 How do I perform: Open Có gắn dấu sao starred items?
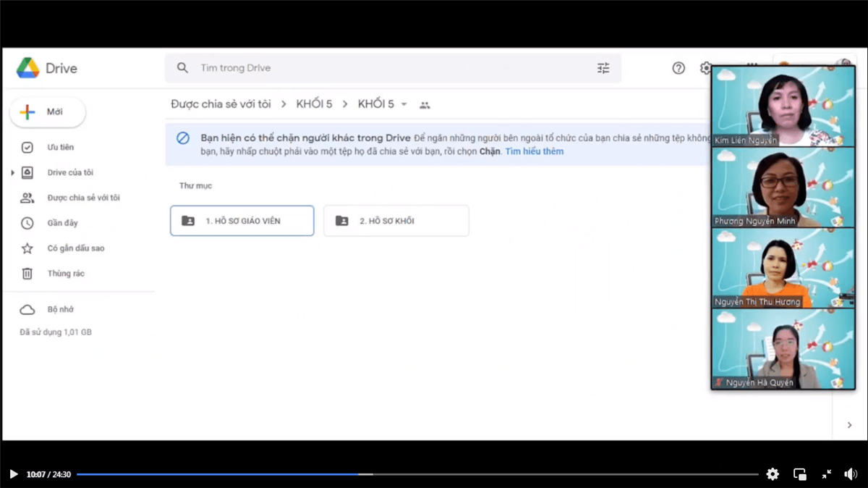click(75, 248)
